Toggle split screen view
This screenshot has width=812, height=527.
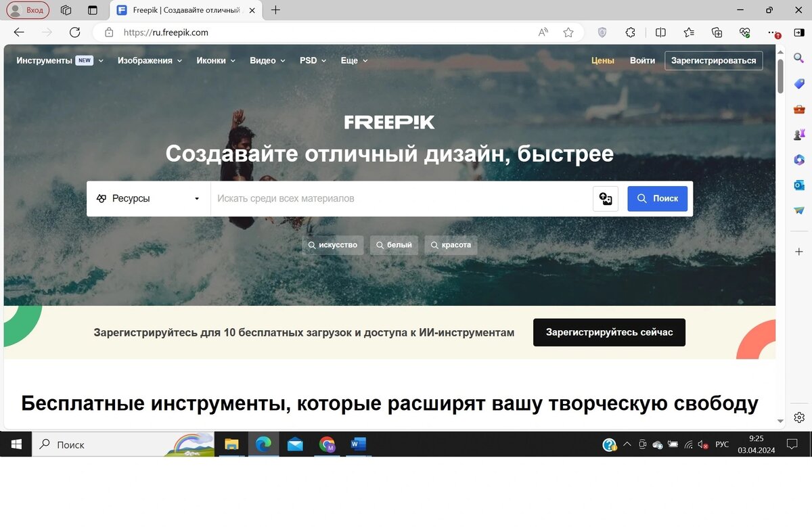click(661, 32)
